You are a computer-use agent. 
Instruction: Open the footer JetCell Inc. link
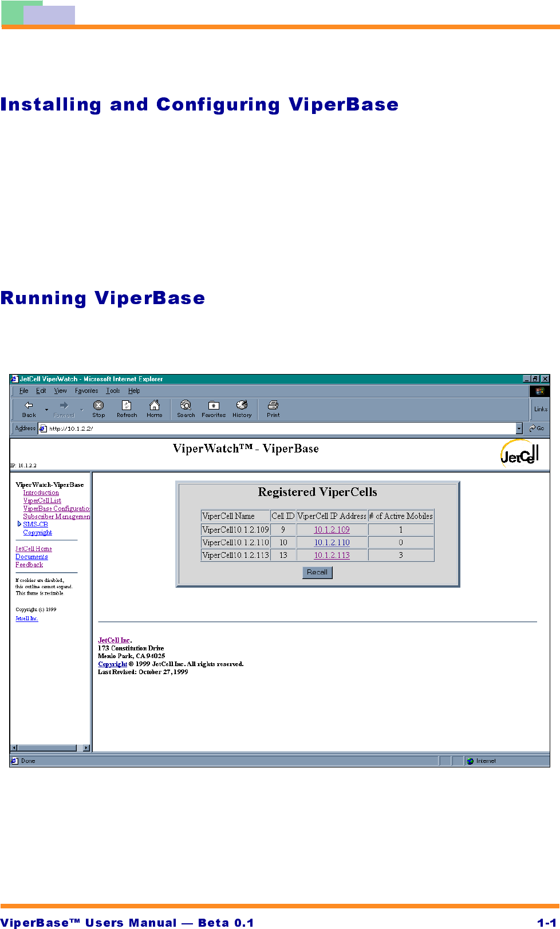(115, 640)
